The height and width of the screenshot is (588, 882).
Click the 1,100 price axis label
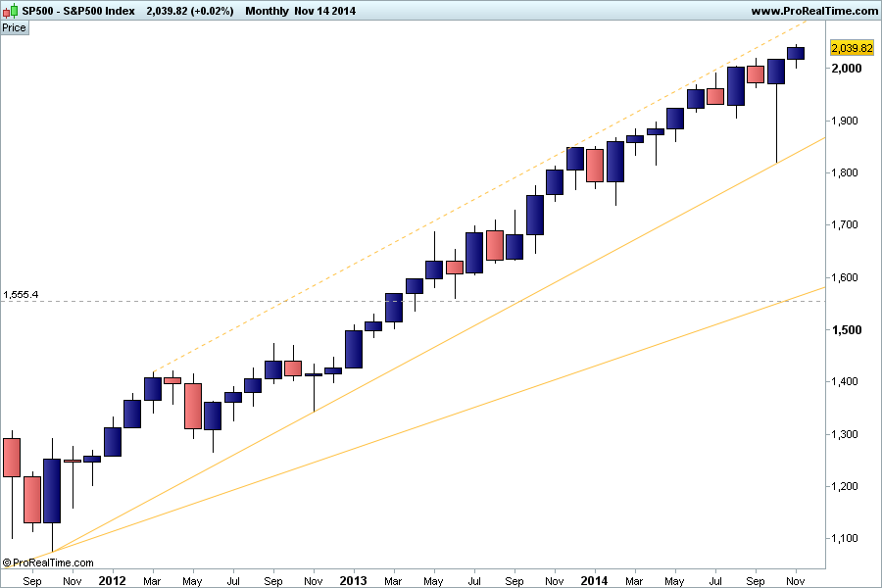tap(846, 538)
